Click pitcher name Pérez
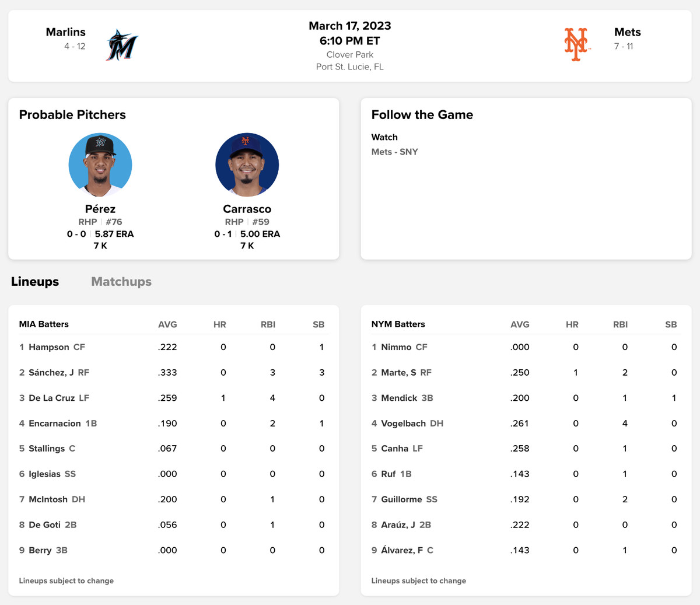700x605 pixels. coord(100,209)
